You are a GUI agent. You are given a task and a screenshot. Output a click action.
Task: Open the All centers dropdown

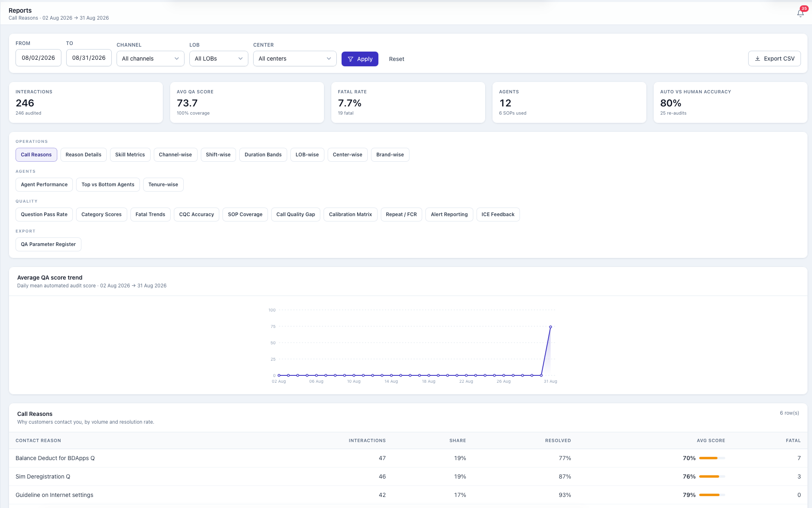tap(295, 59)
